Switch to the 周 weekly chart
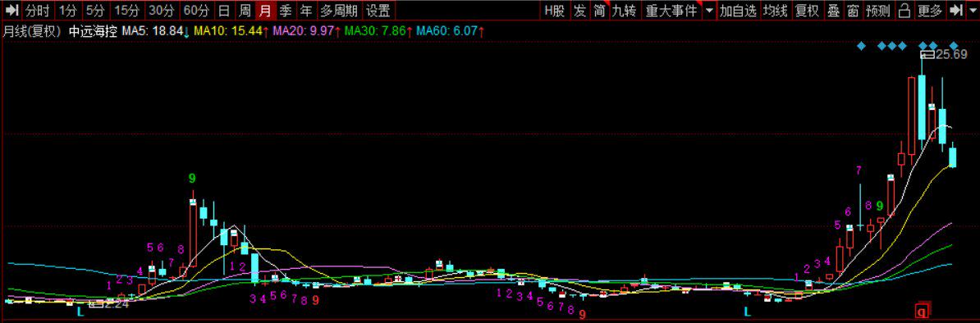This screenshot has height=323, width=980. click(245, 11)
